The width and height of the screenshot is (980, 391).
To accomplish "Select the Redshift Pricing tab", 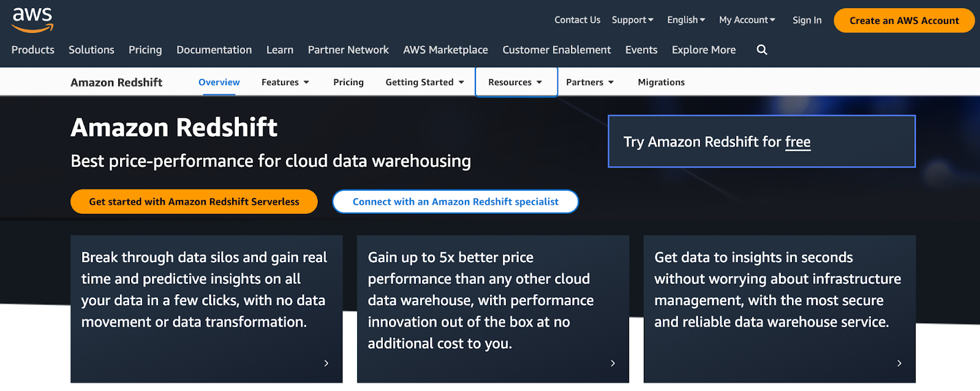I will coord(349,82).
